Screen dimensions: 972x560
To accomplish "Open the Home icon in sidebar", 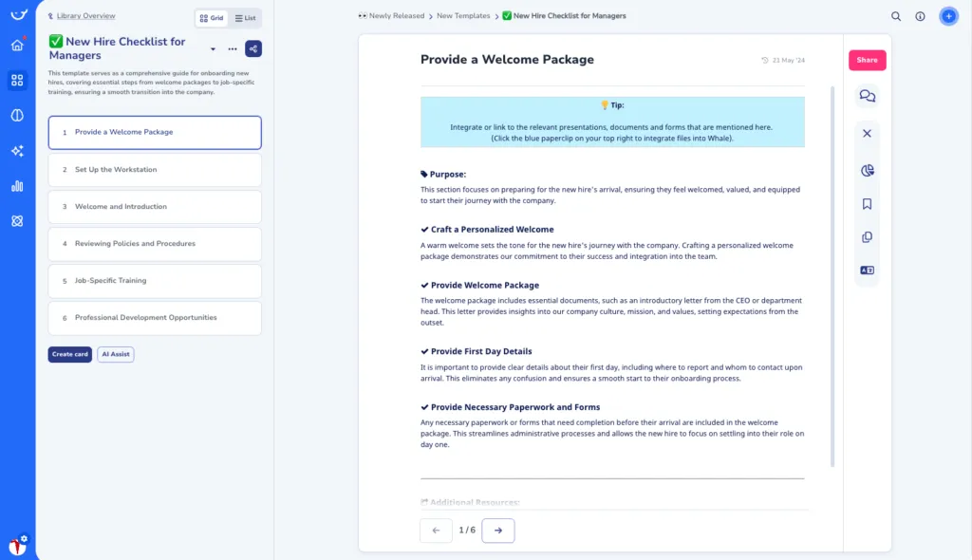I will point(17,45).
